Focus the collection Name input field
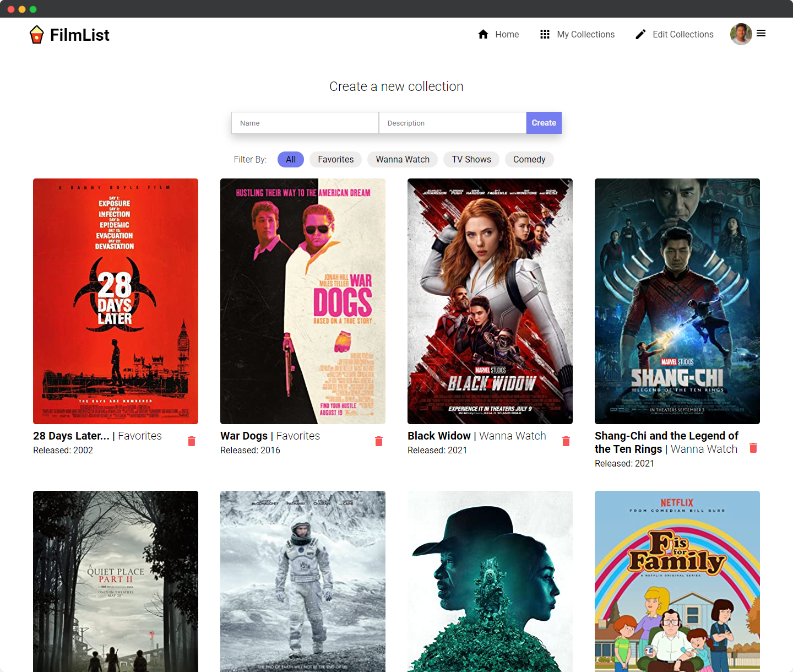Image resolution: width=793 pixels, height=672 pixels. (x=305, y=123)
